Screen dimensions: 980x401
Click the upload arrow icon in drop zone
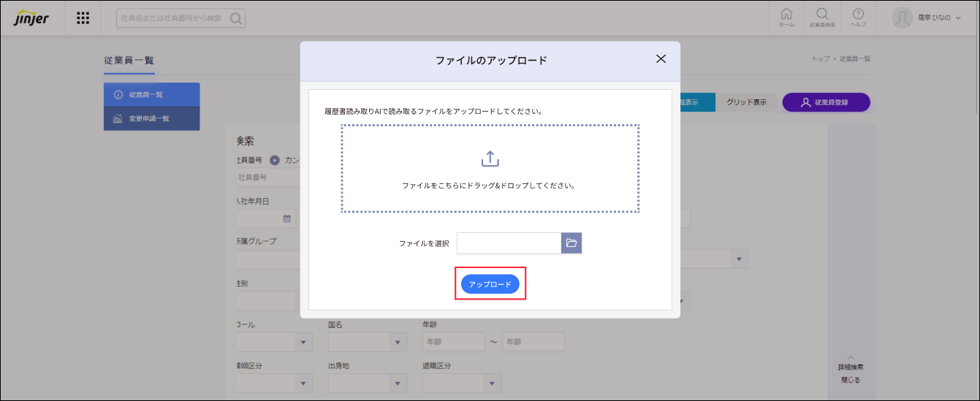coord(490,159)
